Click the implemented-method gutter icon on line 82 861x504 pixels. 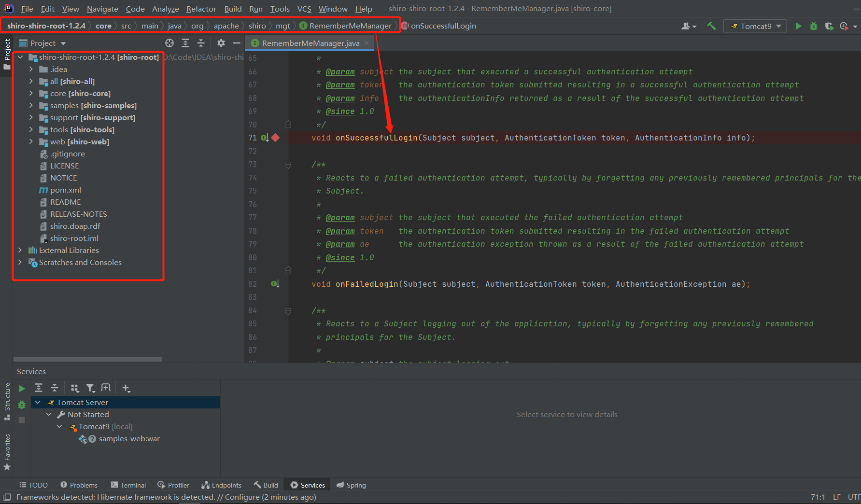pos(275,284)
